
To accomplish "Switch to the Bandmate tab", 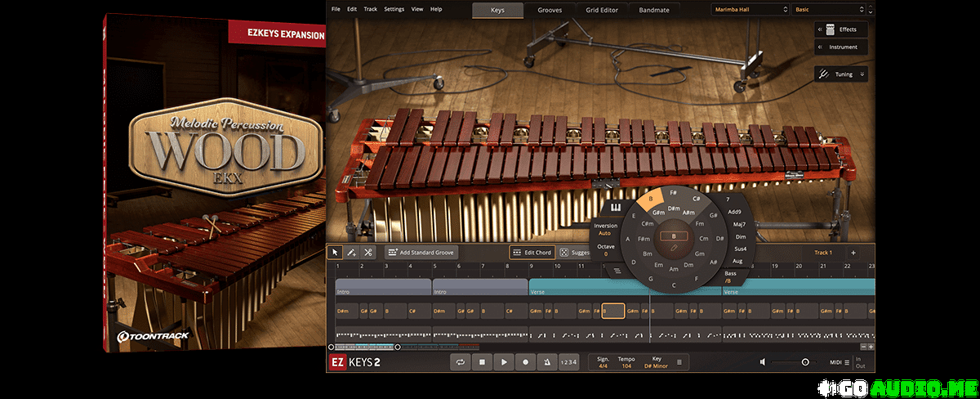I will (653, 10).
